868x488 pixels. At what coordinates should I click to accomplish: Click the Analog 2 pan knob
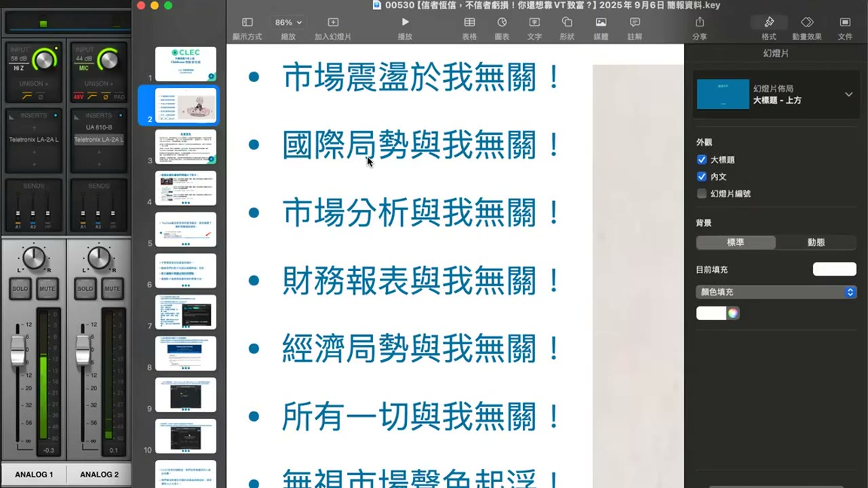[x=99, y=258]
